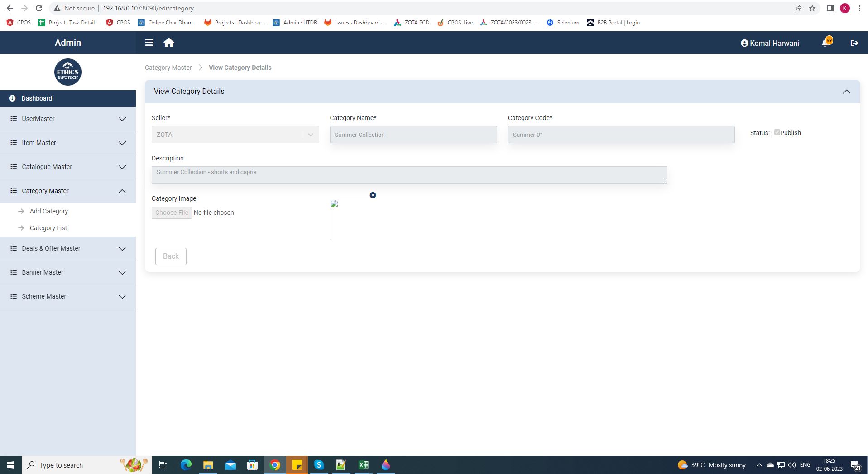Open the Seller dropdown showing ZOTA
The height and width of the screenshot is (474, 868).
point(235,135)
